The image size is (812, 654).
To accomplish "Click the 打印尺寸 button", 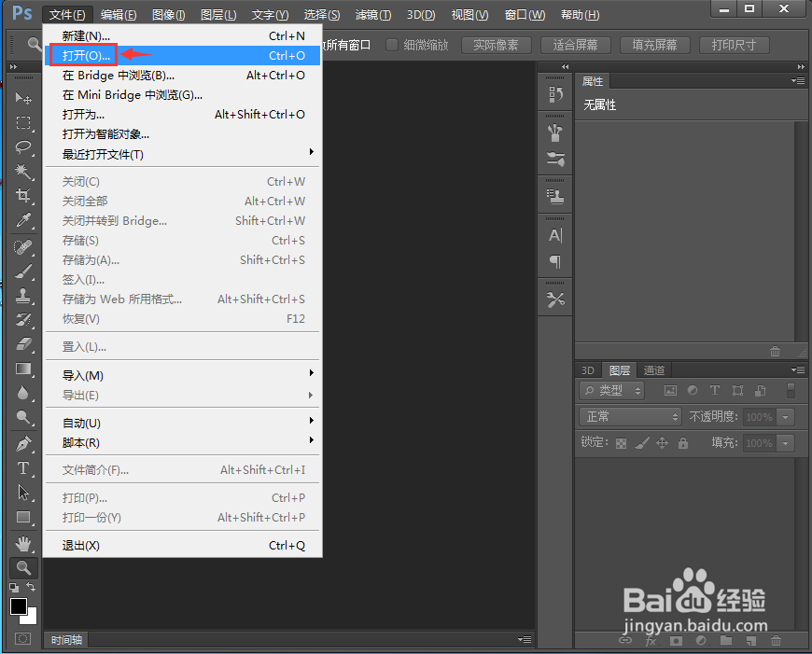I will 734,45.
